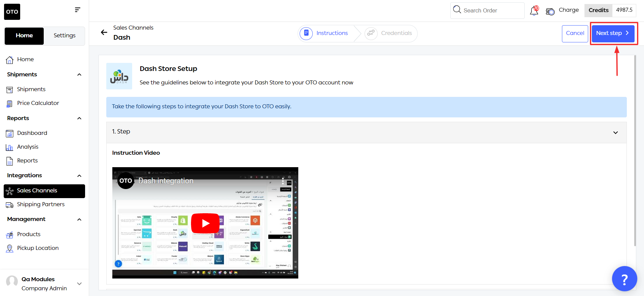Click the Cancel button
This screenshot has height=296, width=644.
[575, 33]
